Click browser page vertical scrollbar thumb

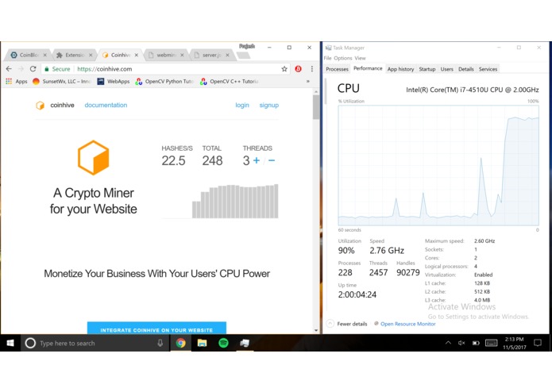tap(316, 107)
